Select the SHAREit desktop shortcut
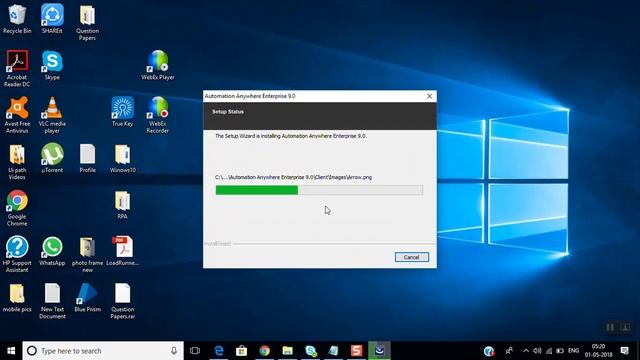The image size is (640, 360). [x=52, y=19]
